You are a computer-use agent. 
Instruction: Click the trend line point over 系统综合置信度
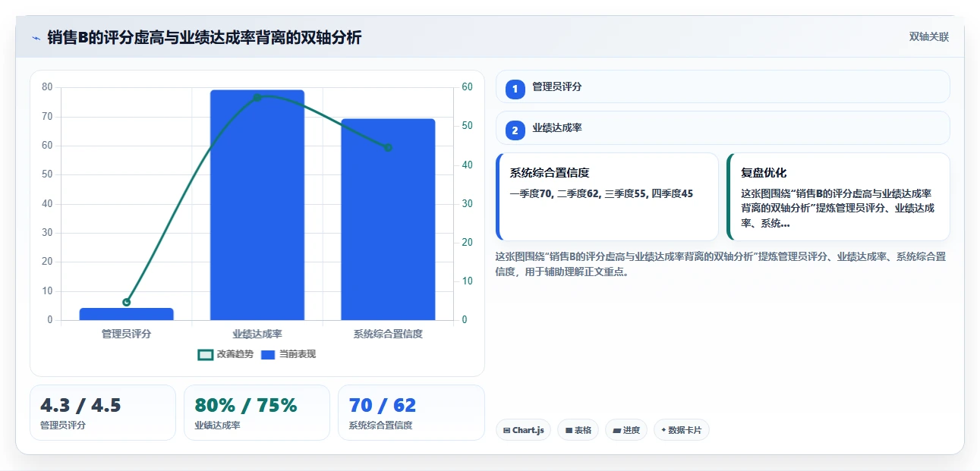coord(388,147)
